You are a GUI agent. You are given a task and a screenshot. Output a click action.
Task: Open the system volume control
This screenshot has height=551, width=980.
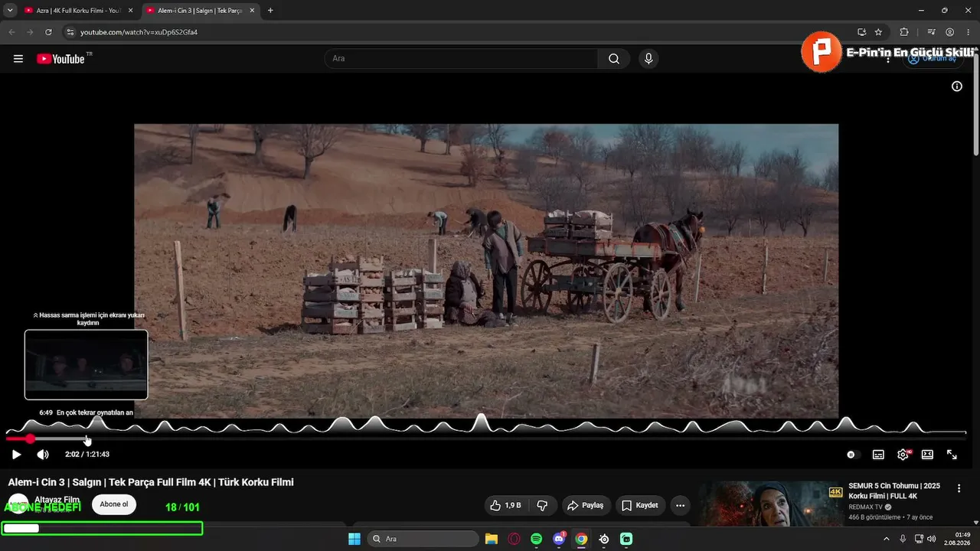(x=932, y=539)
